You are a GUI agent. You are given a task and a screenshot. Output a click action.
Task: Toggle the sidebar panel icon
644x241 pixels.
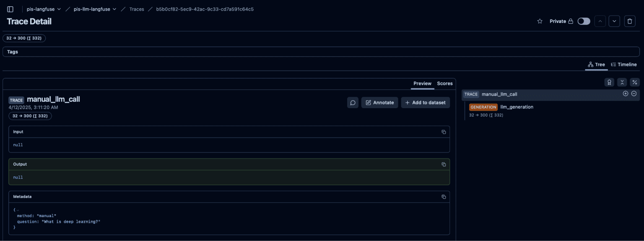click(10, 9)
